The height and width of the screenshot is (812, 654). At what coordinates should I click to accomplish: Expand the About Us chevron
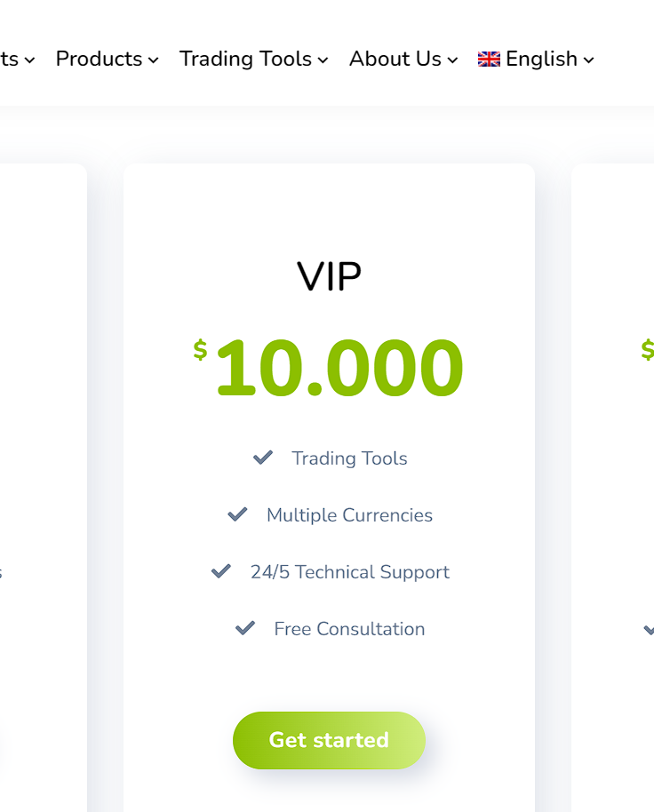click(452, 60)
